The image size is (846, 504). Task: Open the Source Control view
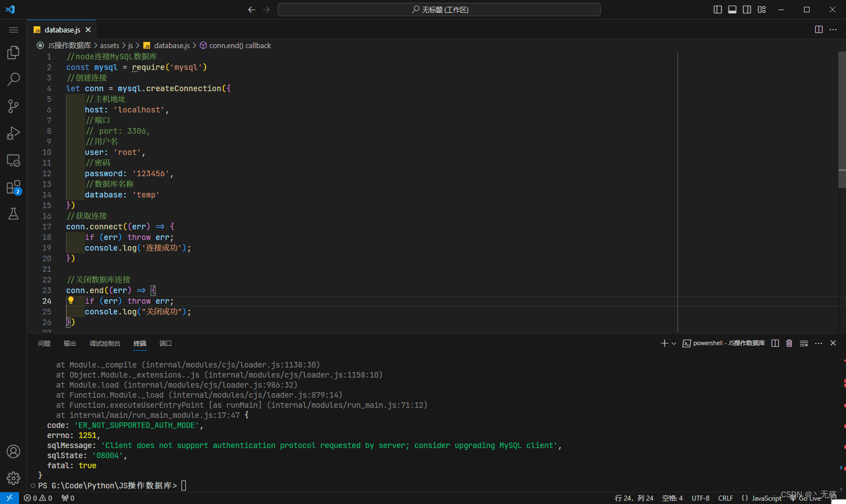[x=13, y=106]
